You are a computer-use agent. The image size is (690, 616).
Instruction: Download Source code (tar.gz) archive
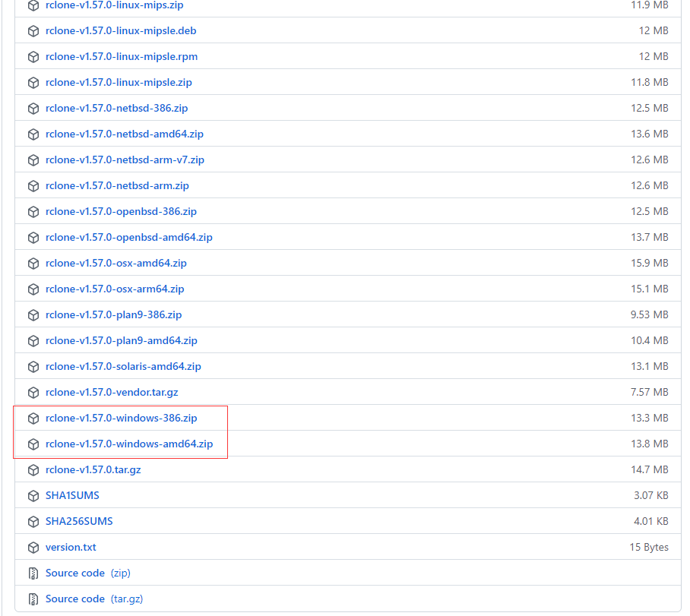[x=75, y=599]
